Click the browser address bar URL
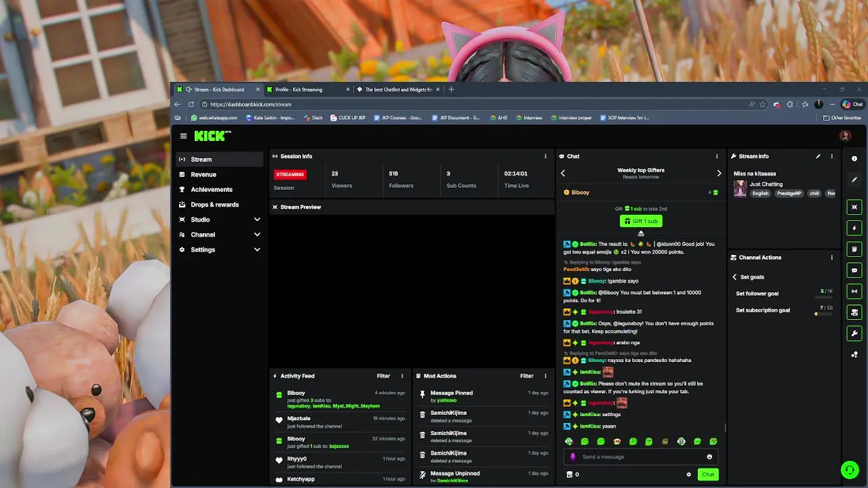The image size is (868, 488). tap(251, 104)
